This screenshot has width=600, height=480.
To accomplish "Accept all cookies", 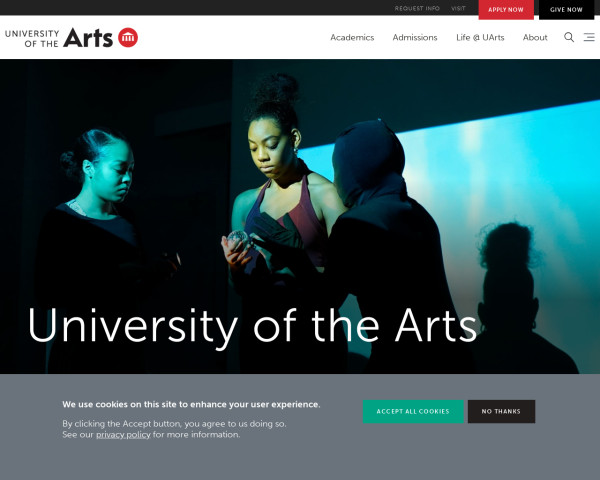I will [413, 411].
